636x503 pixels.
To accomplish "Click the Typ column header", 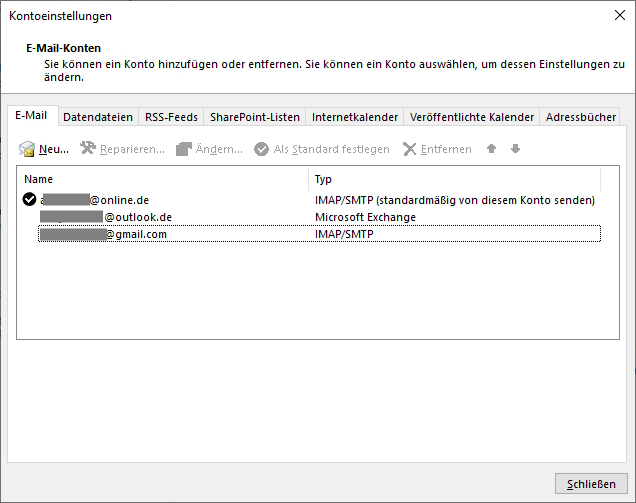I will [x=454, y=179].
